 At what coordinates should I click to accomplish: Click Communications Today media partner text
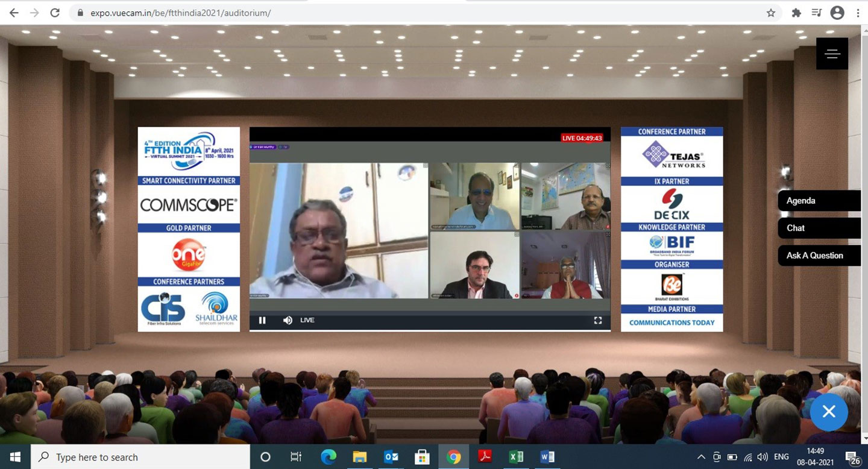pyautogui.click(x=672, y=323)
